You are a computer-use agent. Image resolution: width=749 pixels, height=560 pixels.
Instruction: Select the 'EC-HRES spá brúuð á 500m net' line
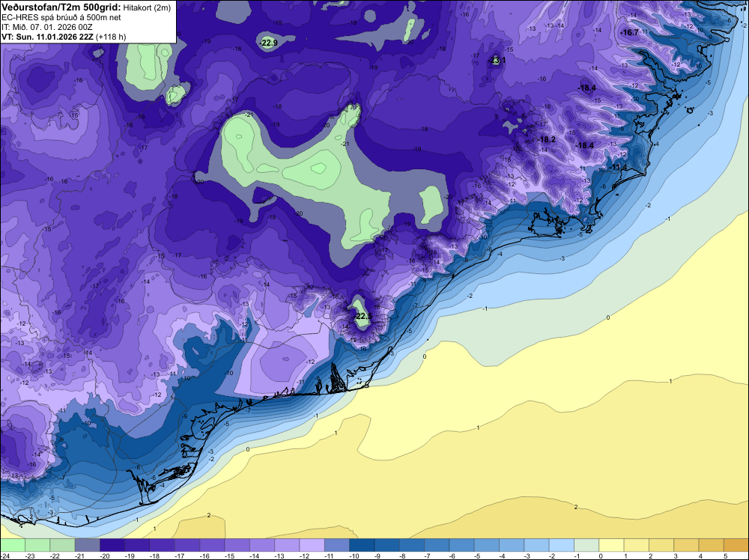pyautogui.click(x=61, y=17)
